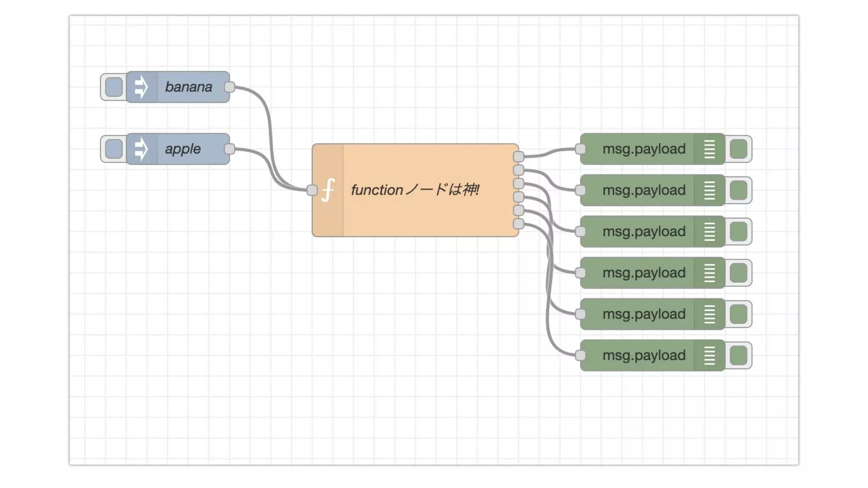Click the debug list icon on third msg.payload node

click(x=709, y=231)
